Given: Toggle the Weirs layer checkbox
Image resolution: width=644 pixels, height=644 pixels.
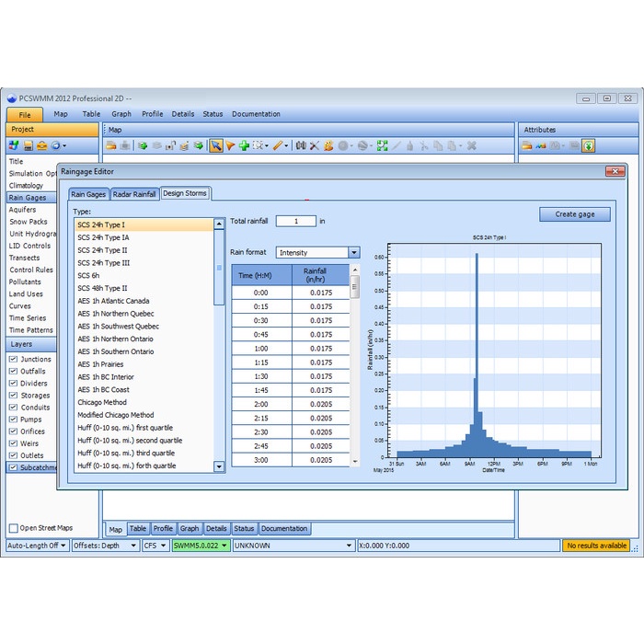Looking at the screenshot, I should coord(13,443).
